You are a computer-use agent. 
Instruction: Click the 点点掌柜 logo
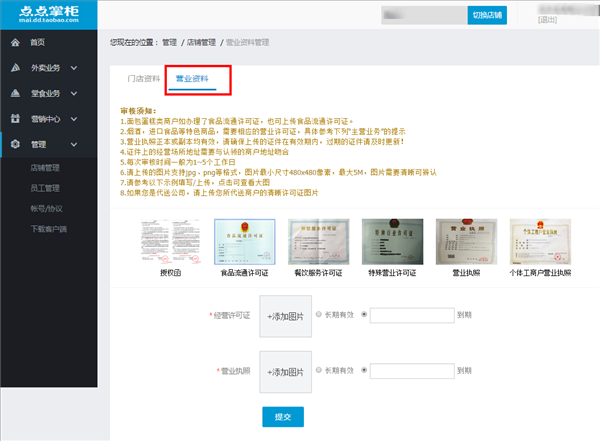(x=49, y=15)
